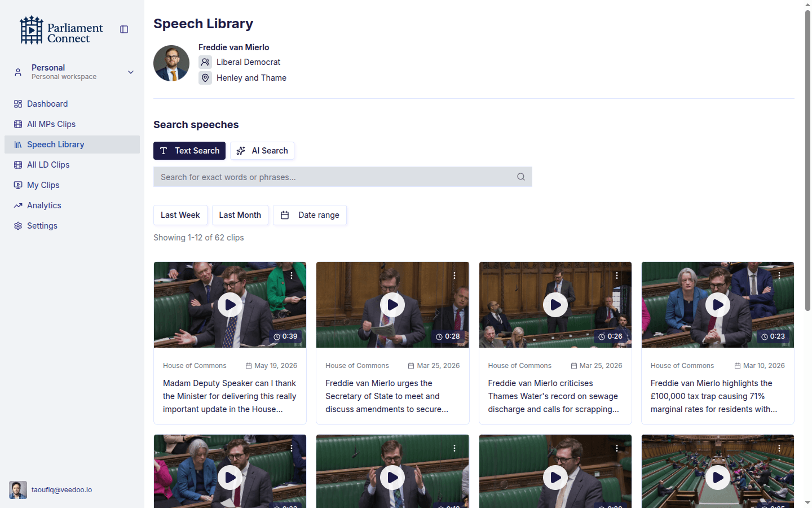Click the My Clips monitor icon

[x=18, y=185]
